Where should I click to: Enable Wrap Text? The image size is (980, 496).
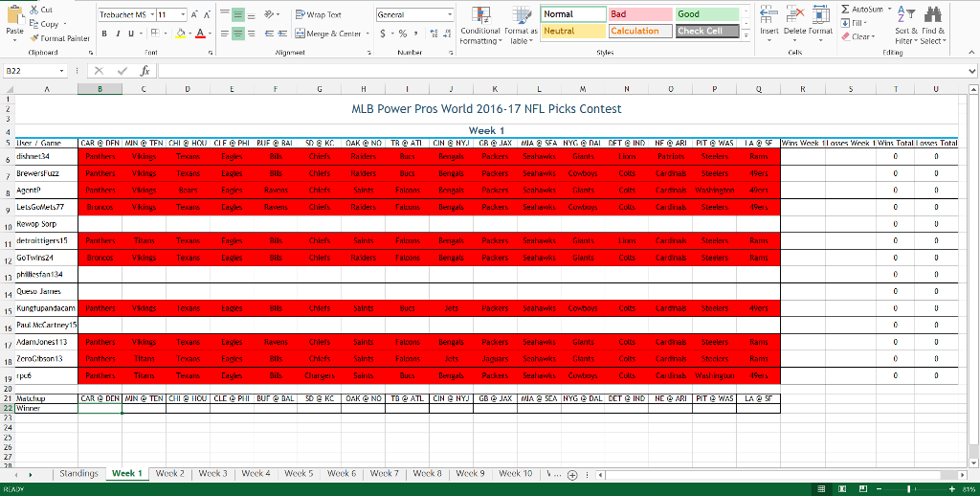click(x=318, y=14)
